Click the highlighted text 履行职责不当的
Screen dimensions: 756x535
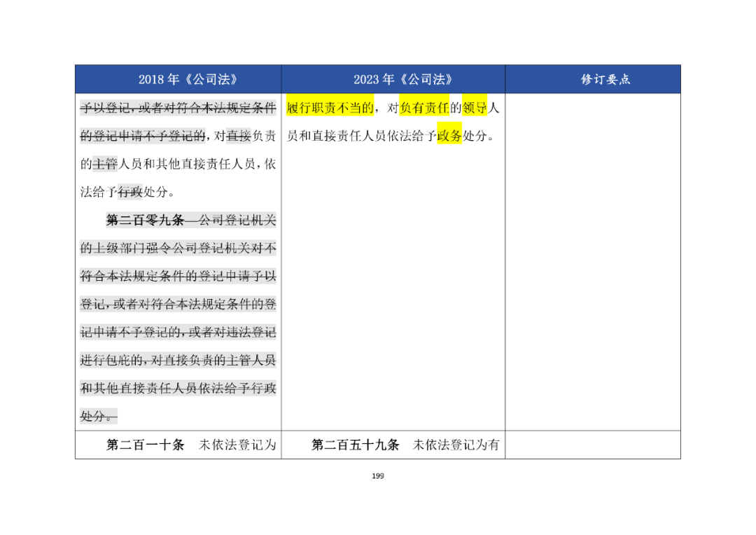(x=330, y=108)
